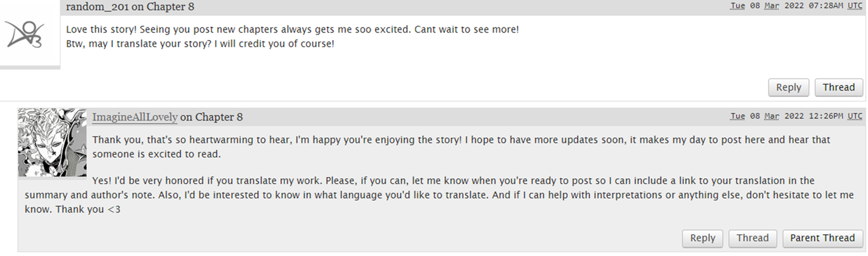868x256 pixels.
Task: Click "Tue" in the 07:28AM timestamp
Action: point(737,6)
